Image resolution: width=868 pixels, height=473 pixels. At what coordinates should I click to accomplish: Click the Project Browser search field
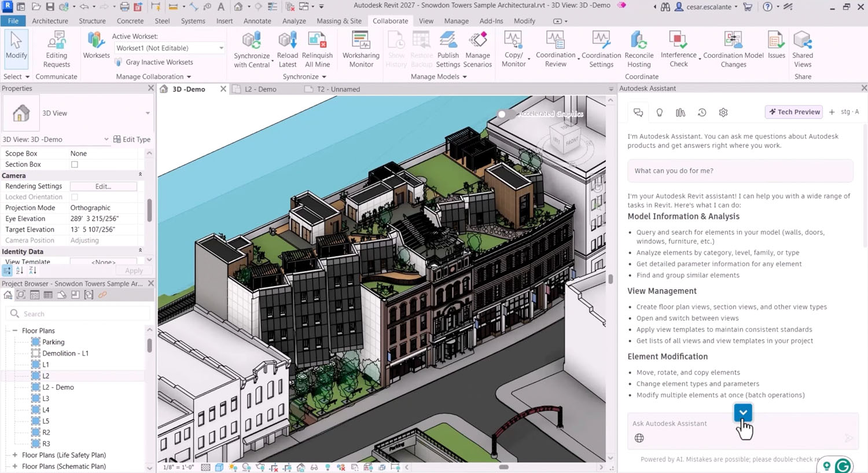click(x=78, y=314)
